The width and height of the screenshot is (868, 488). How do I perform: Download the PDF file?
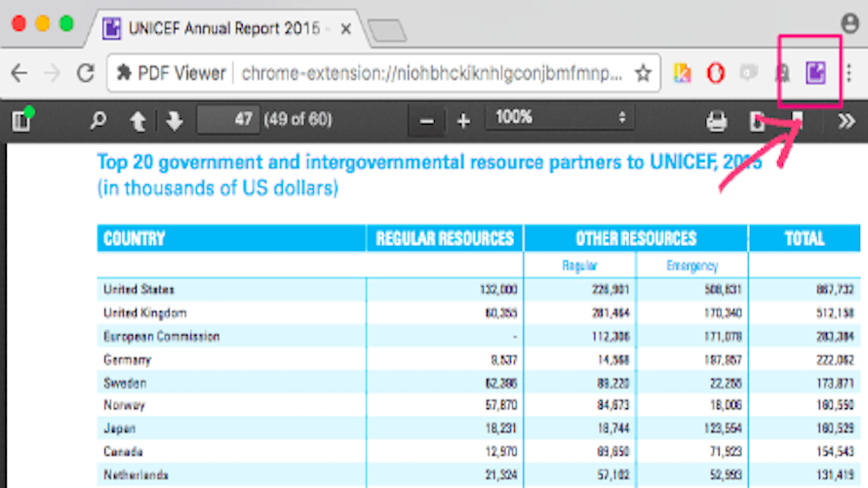pyautogui.click(x=757, y=121)
